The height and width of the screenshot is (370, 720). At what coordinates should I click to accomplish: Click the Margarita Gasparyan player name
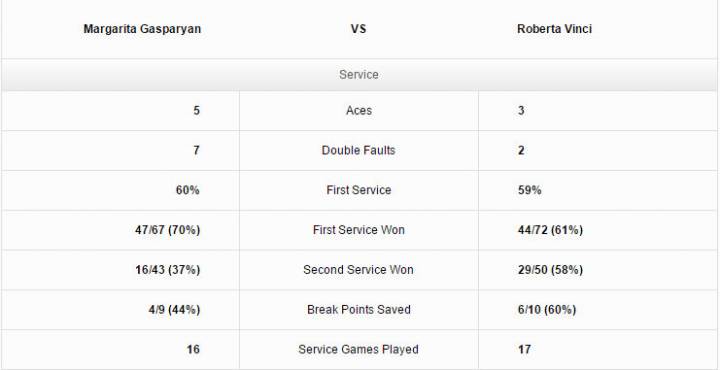[142, 29]
